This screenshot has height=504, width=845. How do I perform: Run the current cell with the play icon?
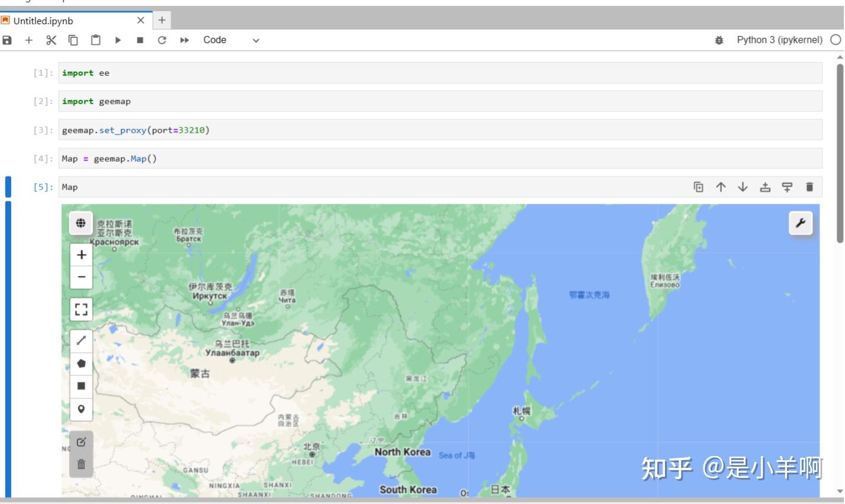pos(117,40)
